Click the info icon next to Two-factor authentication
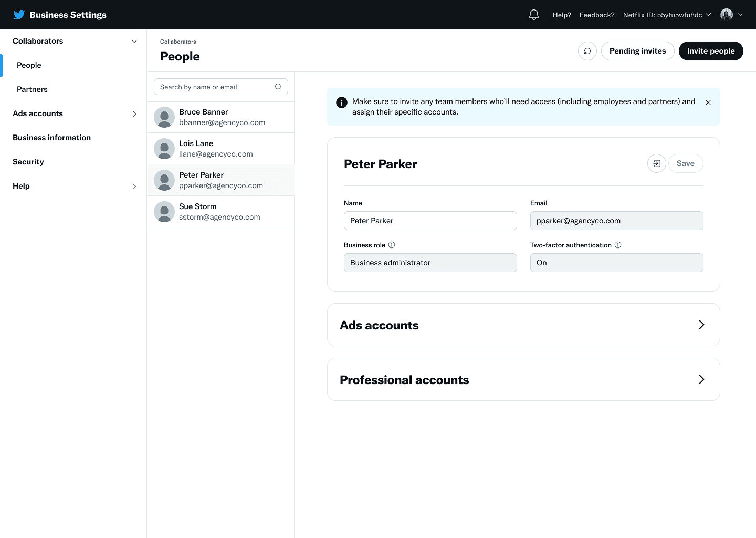 coord(618,245)
